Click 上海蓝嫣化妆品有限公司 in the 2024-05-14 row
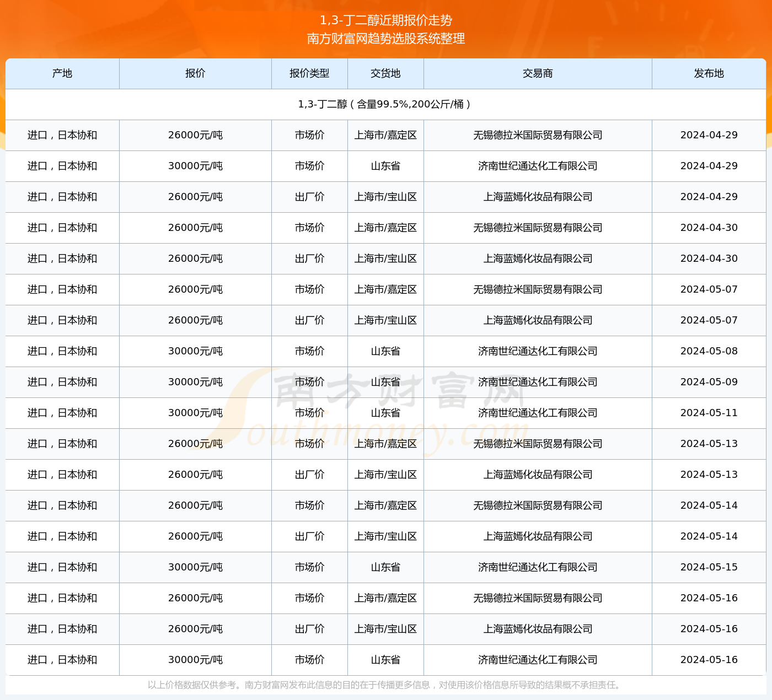This screenshot has width=772, height=700. [538, 536]
